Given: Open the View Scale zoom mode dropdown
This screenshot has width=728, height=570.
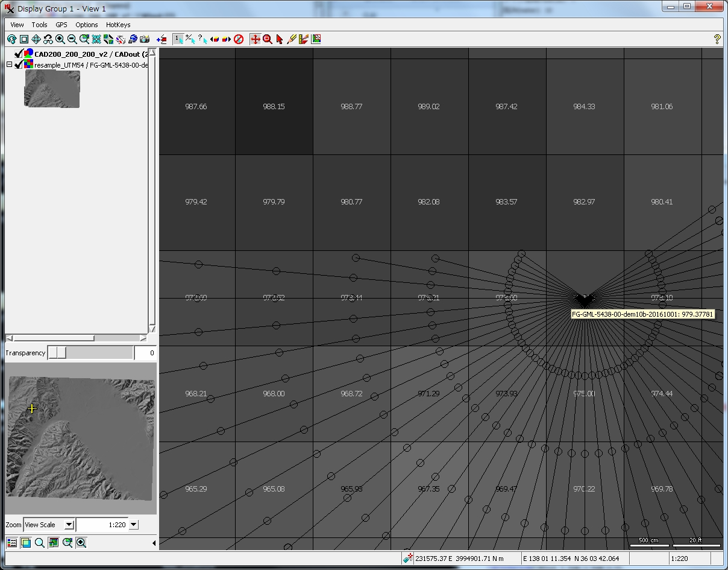Looking at the screenshot, I should pos(69,525).
